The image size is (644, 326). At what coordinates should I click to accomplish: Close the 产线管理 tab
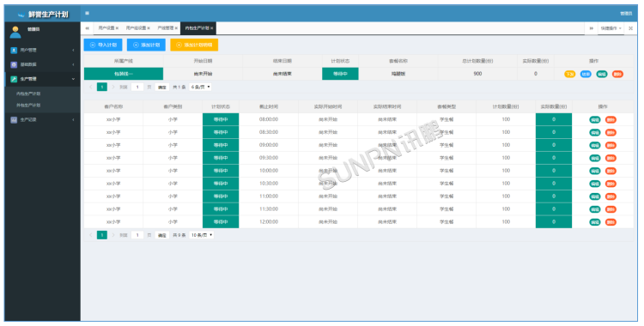click(177, 28)
